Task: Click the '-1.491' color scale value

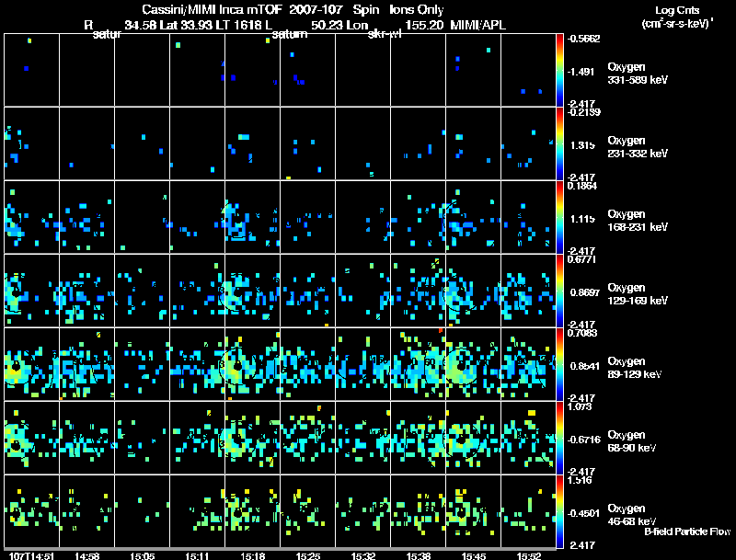Action: point(581,72)
